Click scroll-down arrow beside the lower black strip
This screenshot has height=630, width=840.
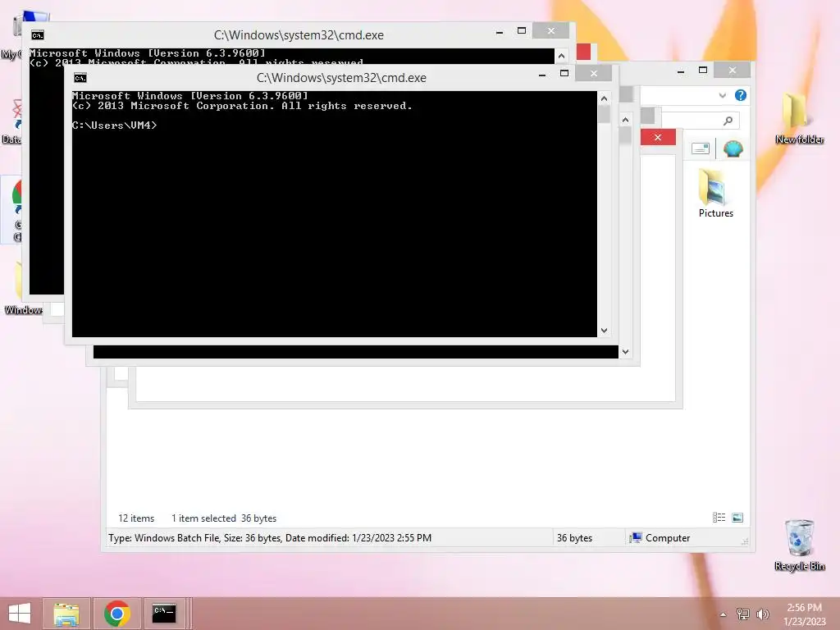coord(625,352)
